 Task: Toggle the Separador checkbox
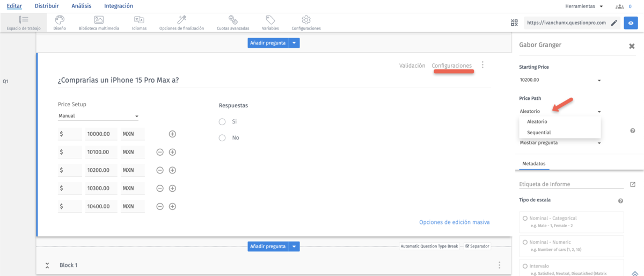coord(467,246)
